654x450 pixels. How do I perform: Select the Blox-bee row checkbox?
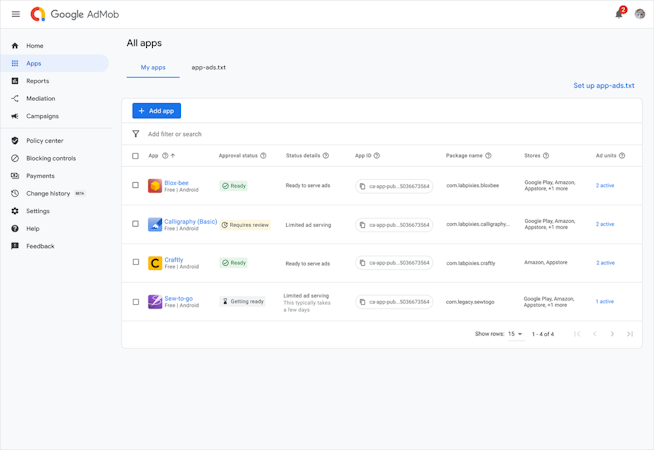pyautogui.click(x=135, y=185)
